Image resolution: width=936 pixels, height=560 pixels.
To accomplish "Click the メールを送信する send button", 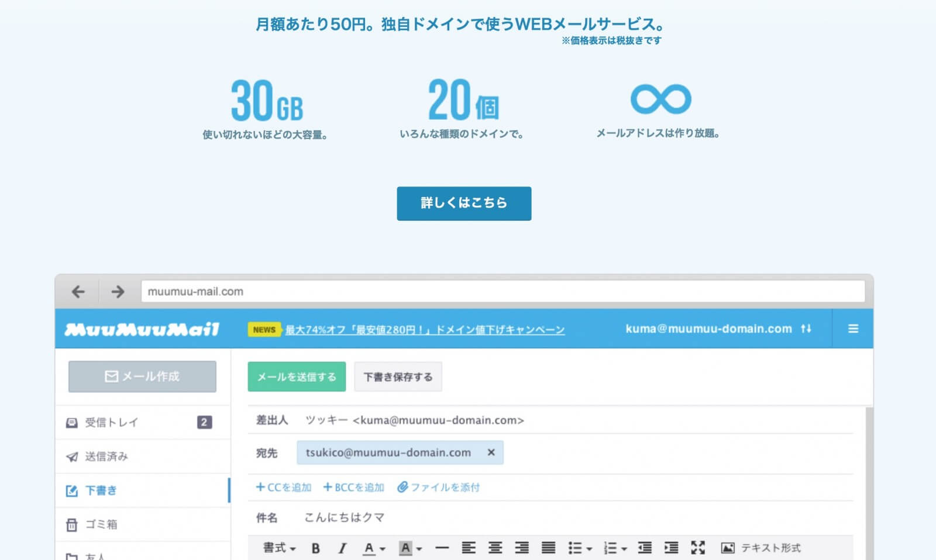I will click(x=297, y=376).
